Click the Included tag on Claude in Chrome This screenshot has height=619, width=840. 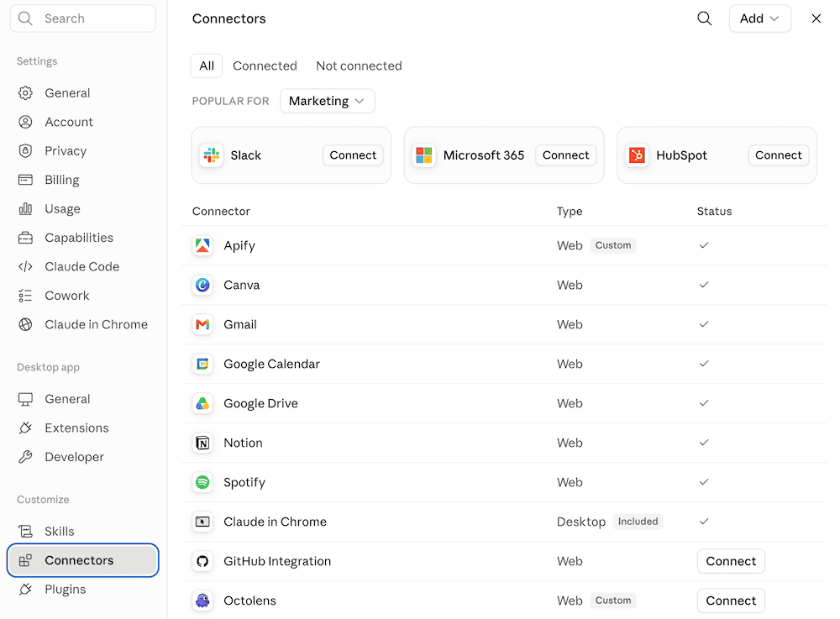pos(638,522)
